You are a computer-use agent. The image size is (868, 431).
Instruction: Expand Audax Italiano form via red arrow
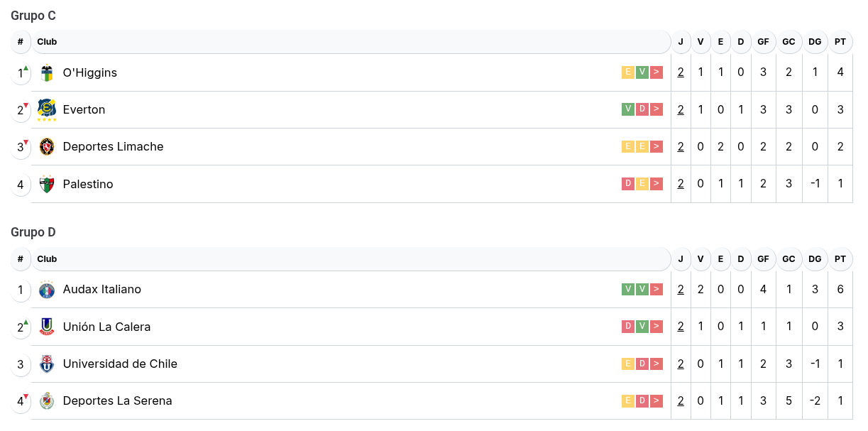tap(657, 289)
